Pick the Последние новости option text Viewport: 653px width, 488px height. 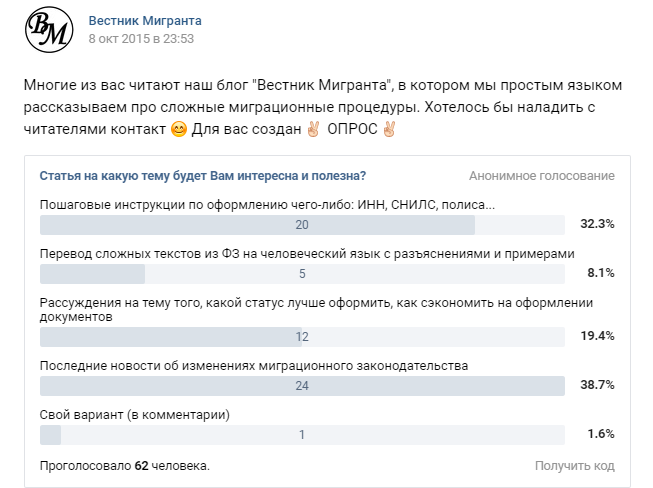[253, 365]
